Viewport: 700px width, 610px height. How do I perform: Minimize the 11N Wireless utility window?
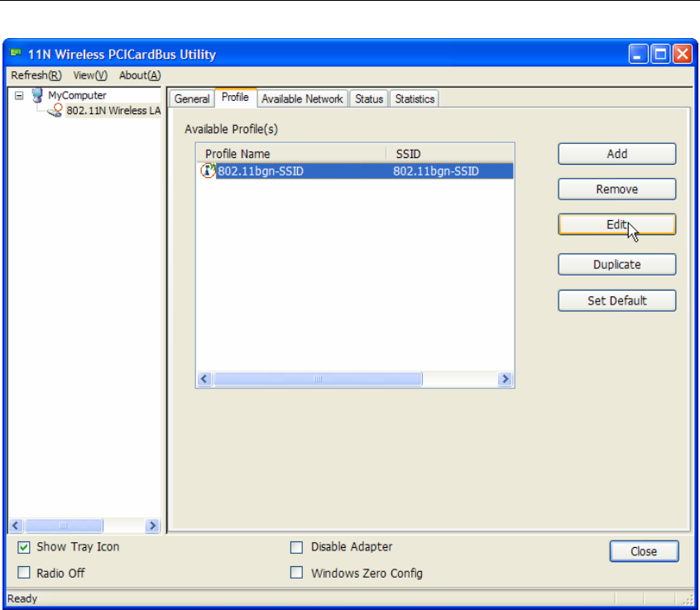(x=638, y=55)
